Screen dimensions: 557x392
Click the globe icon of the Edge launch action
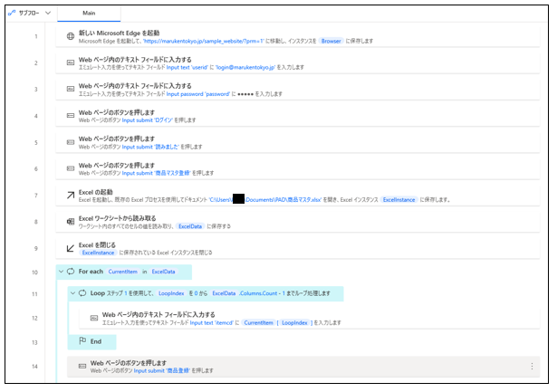(71, 36)
